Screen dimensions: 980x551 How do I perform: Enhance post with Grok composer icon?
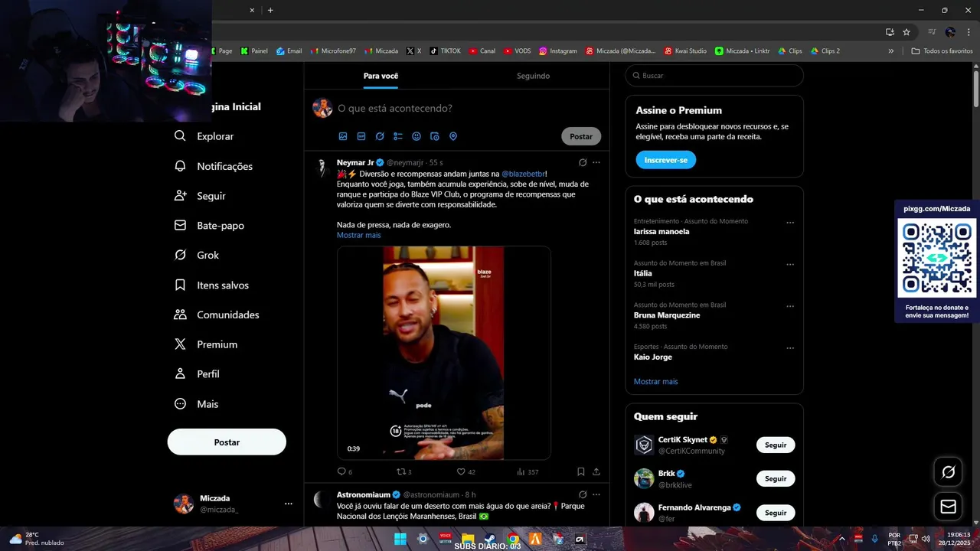point(380,136)
